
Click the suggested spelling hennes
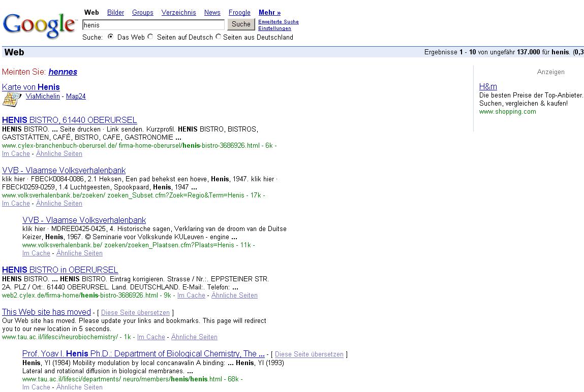click(63, 72)
